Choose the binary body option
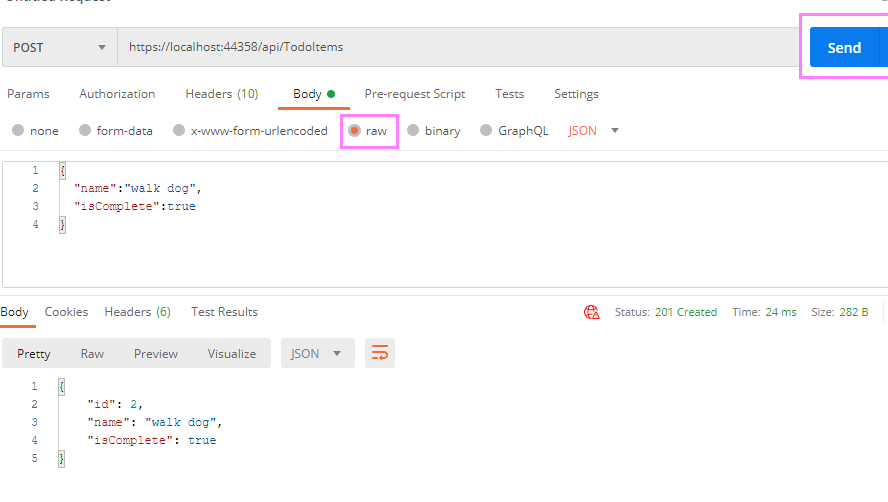The height and width of the screenshot is (502, 888). 434,131
